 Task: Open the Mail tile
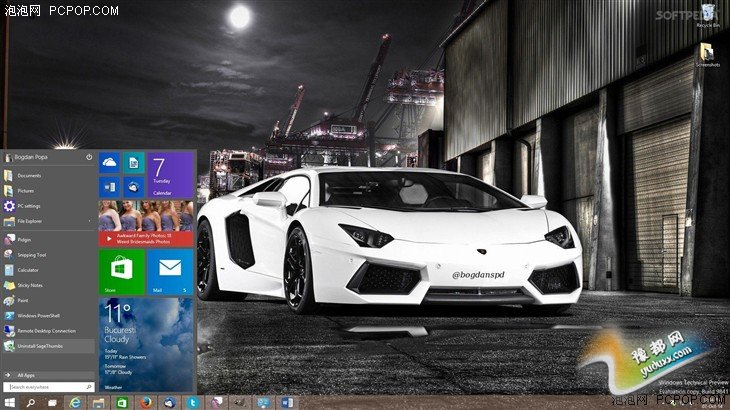coord(170,272)
